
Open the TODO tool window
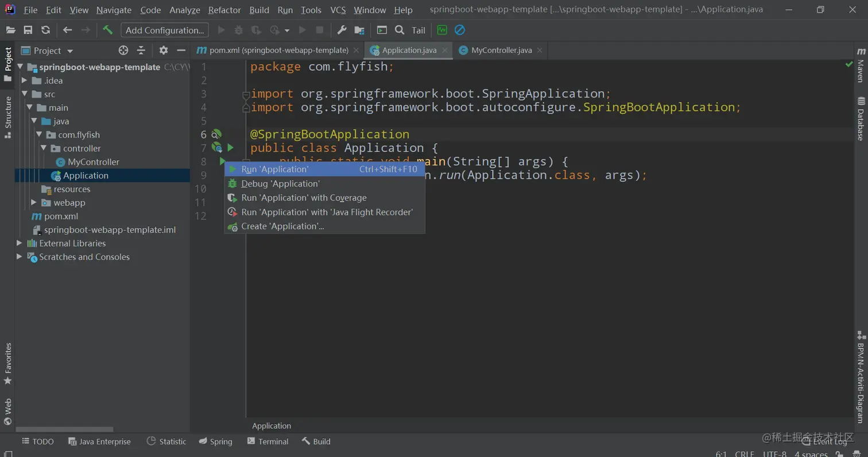[x=38, y=441]
